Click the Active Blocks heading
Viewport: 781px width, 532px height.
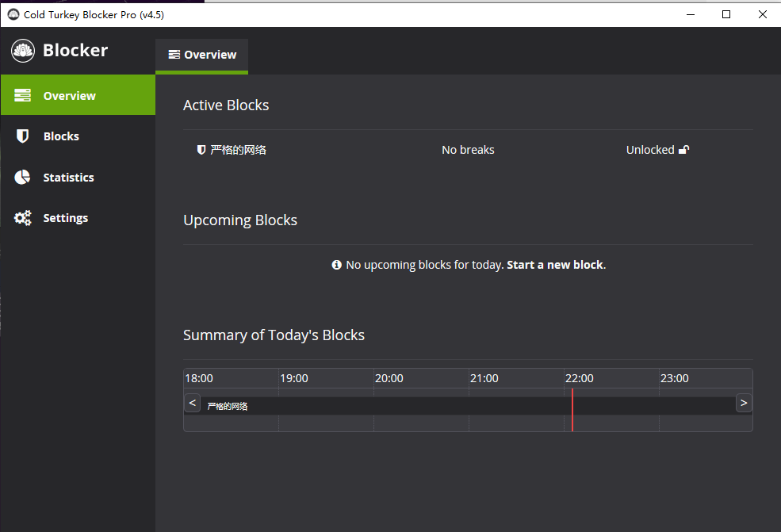pos(226,105)
